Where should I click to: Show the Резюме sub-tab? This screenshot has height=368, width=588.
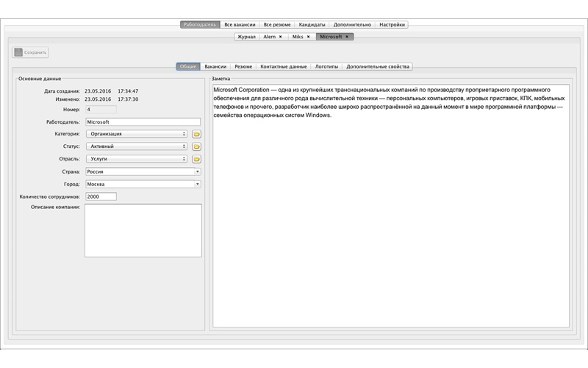tap(243, 66)
